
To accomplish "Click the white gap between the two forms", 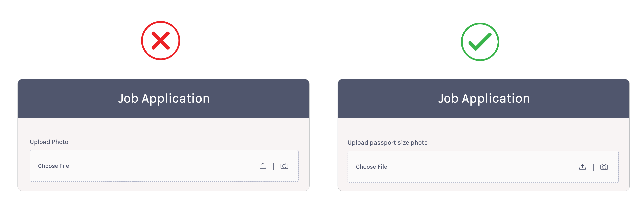I will [324, 135].
